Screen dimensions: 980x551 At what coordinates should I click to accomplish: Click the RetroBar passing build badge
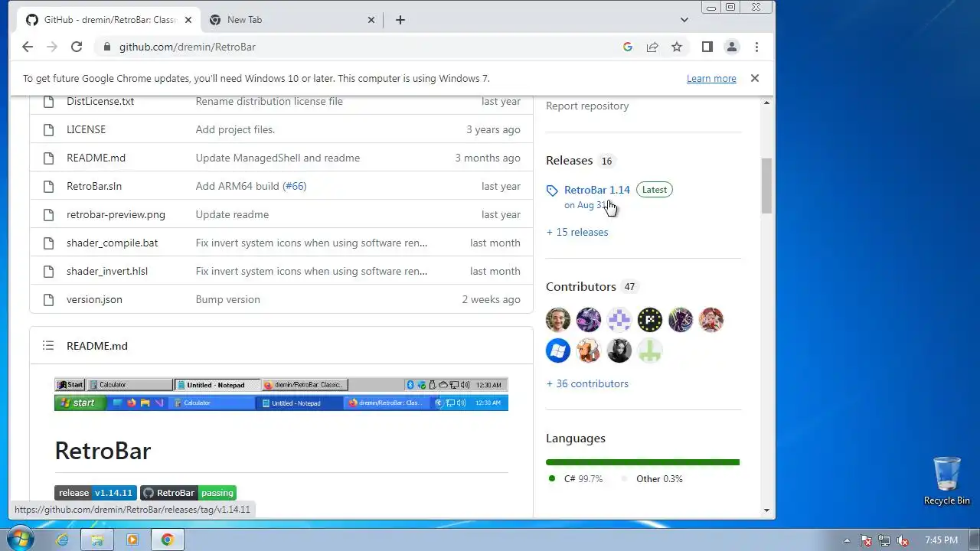(x=188, y=493)
